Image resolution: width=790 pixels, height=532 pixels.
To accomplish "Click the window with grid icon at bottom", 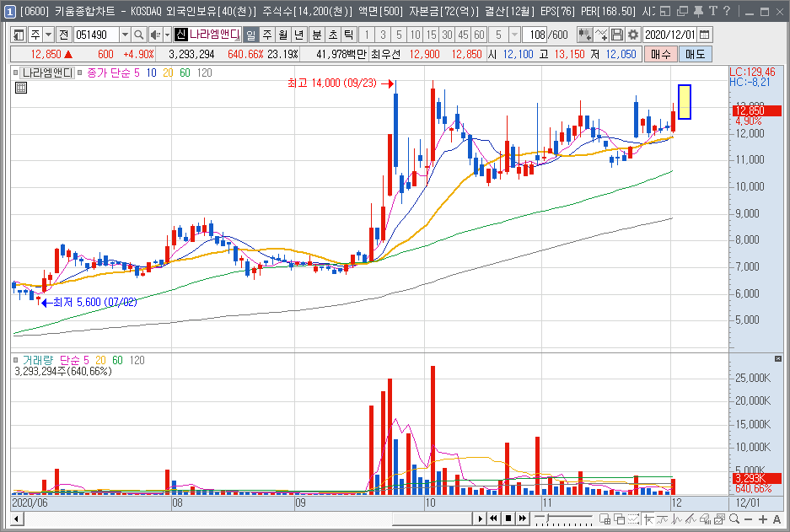I will (605, 519).
